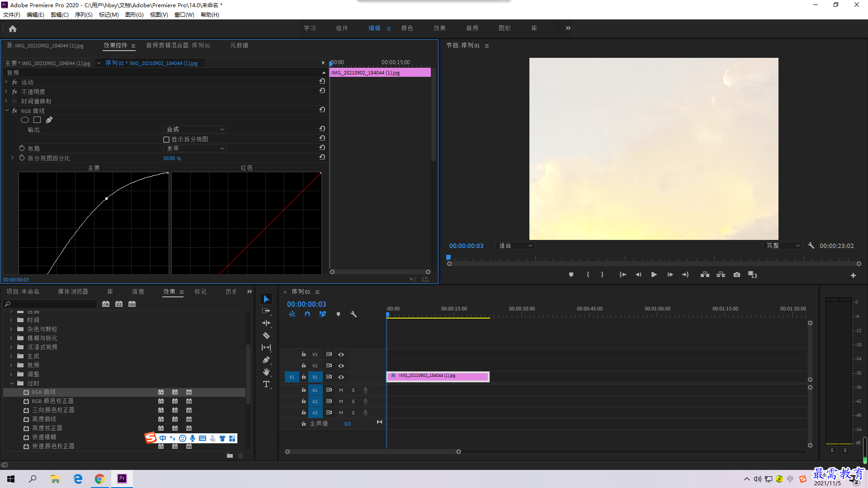Viewport: 868px width, 488px height.
Task: Select the Pen tool in timeline toolbar
Action: click(x=266, y=360)
